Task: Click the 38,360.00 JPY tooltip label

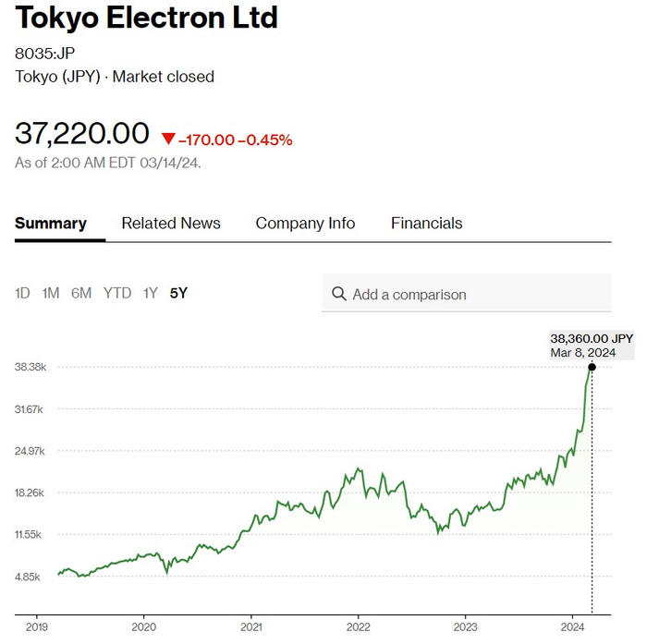Action: (x=592, y=339)
